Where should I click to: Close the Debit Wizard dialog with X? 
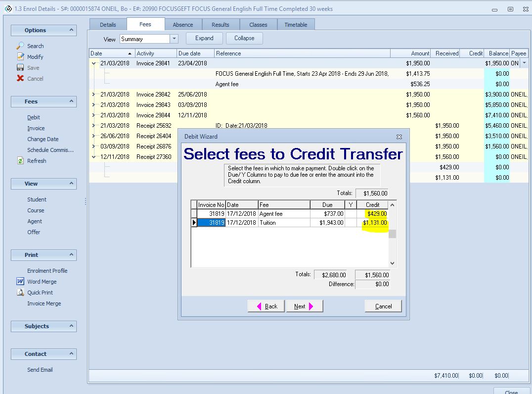(x=399, y=137)
